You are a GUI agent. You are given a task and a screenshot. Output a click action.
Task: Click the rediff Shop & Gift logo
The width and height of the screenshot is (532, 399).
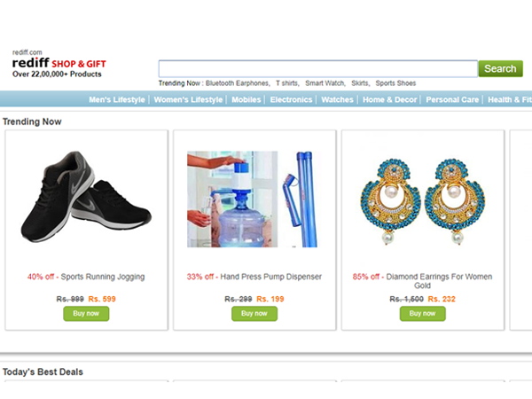(59, 64)
